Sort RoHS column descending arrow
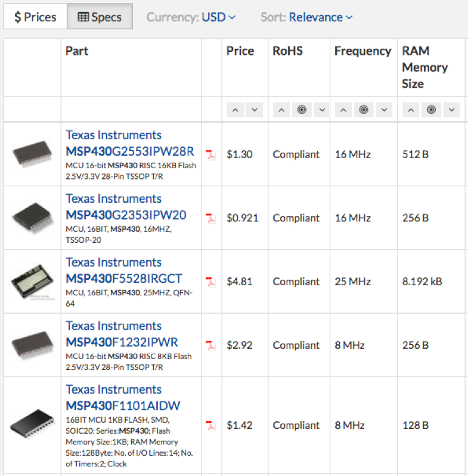Screen dimensions: 468x476 [x=322, y=110]
